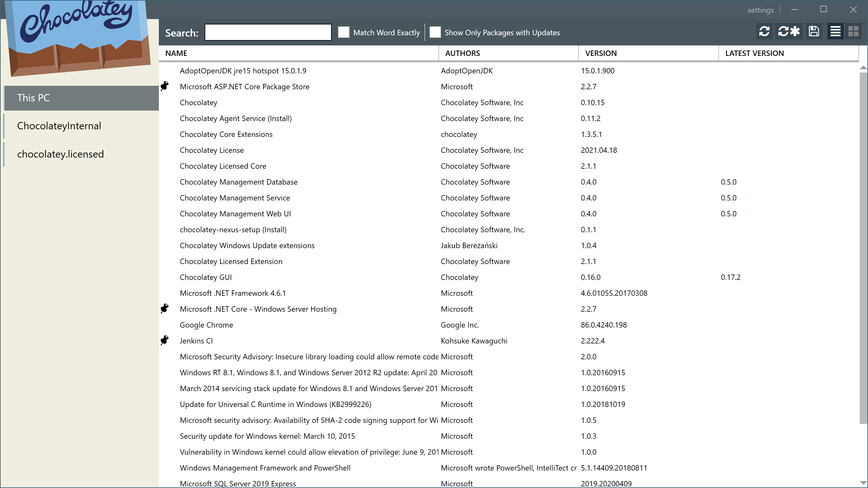This screenshot has height=488, width=868.
Task: Switch to tile grid view layout
Action: (x=853, y=31)
